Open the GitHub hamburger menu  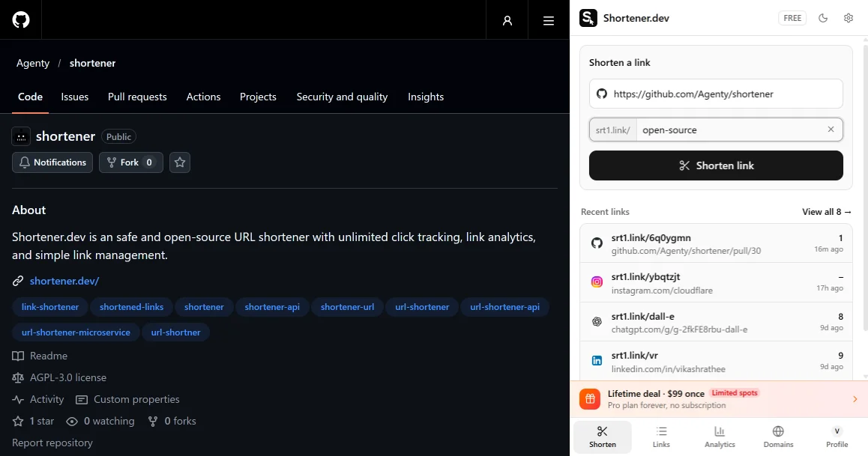(x=549, y=20)
